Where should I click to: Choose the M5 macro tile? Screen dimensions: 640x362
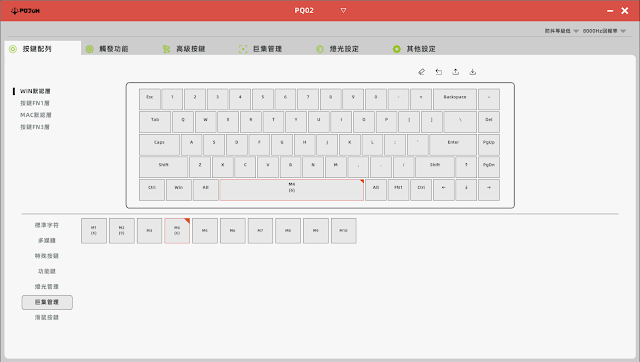(205, 231)
